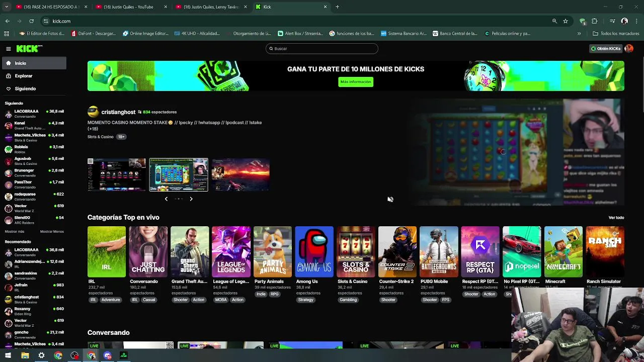Open the Just Chatting category card
This screenshot has height=362, width=644.
[x=148, y=252]
